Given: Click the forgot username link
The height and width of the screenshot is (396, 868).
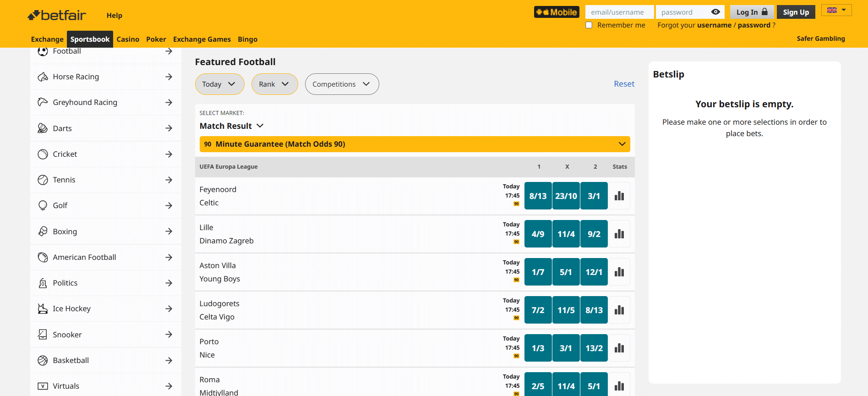Looking at the screenshot, I should pos(713,25).
